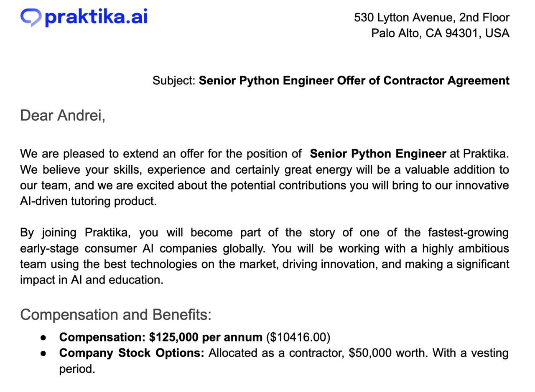Click the praktika.ai speech bubble logo icon
535x392 pixels.
(x=31, y=18)
